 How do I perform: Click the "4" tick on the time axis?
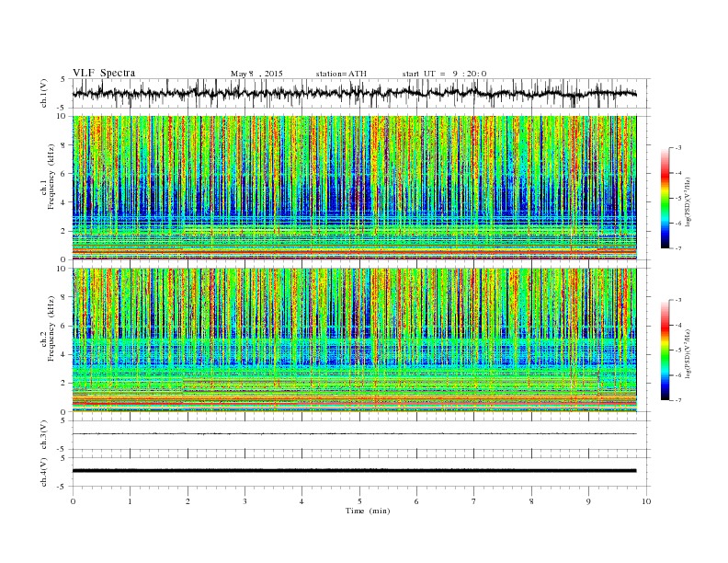301,501
